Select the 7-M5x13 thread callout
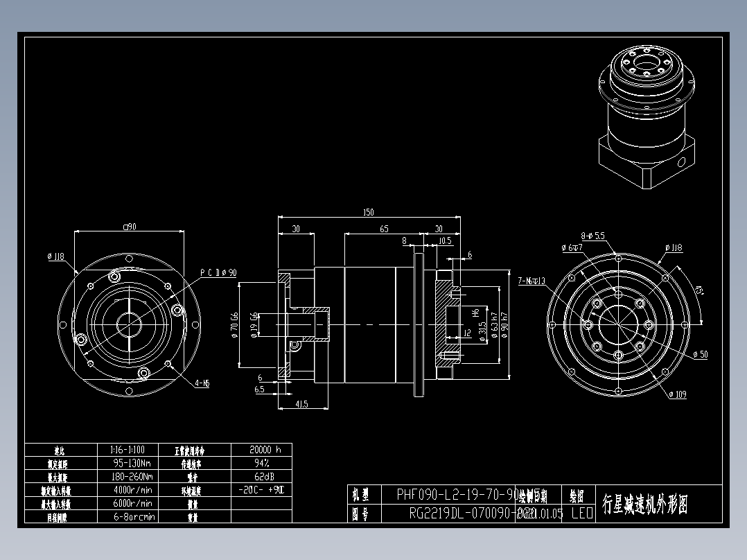 pos(532,281)
